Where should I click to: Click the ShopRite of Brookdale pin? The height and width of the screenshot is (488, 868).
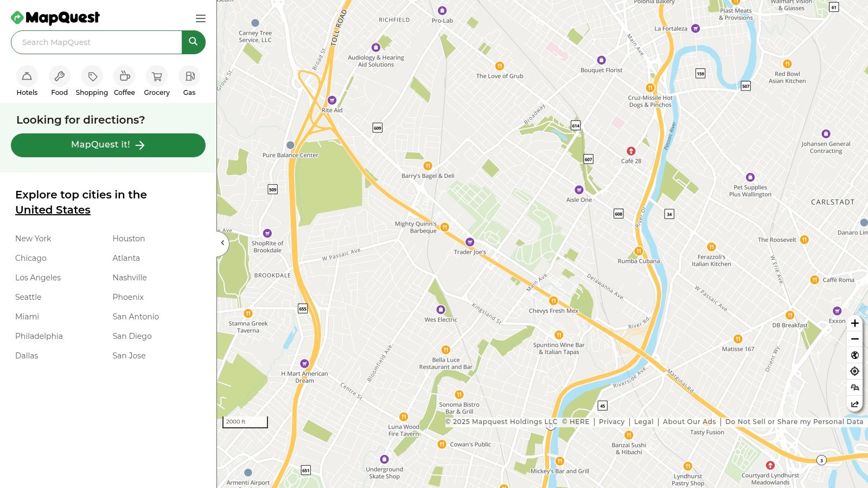(x=267, y=233)
